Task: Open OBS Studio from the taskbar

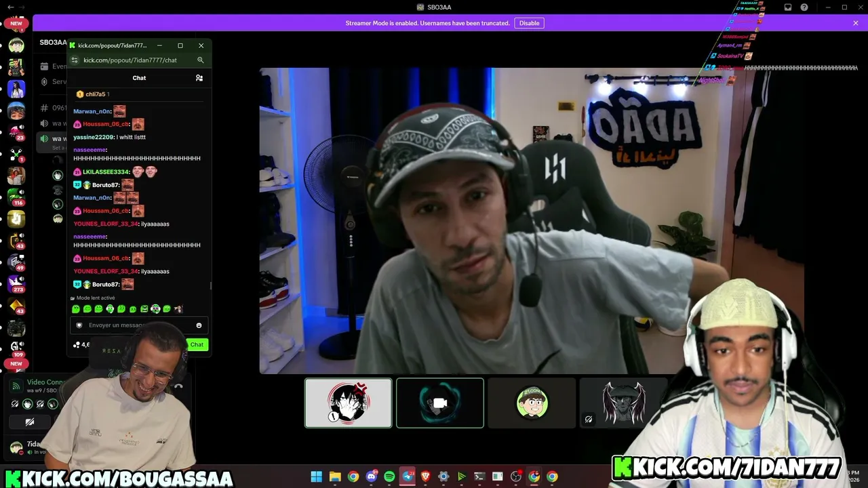Action: (x=516, y=476)
